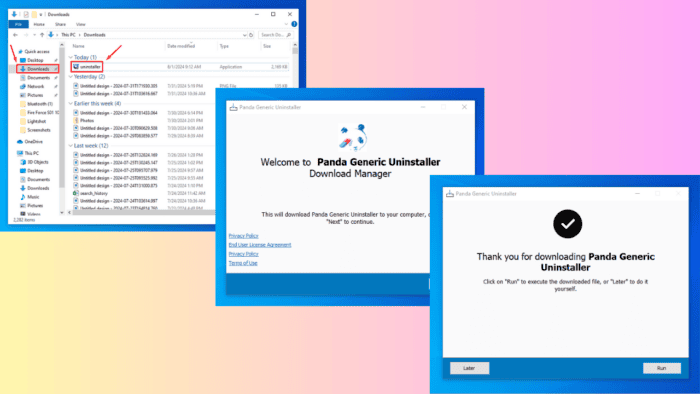Open Privacy Policy link above End User License Agreement
700x394 pixels.
[243, 236]
